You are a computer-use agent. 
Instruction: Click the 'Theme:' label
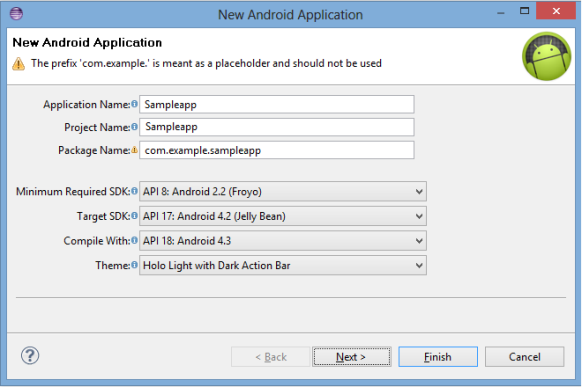point(113,265)
